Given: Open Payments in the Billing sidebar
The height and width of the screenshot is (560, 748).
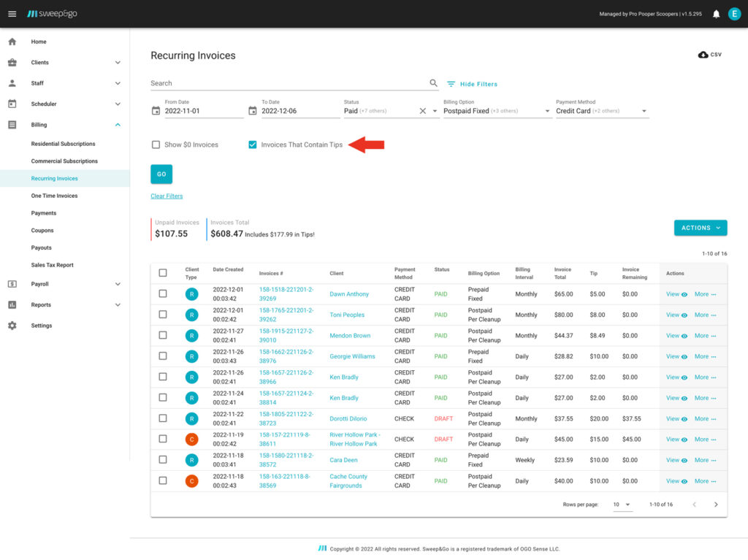Looking at the screenshot, I should tap(44, 213).
